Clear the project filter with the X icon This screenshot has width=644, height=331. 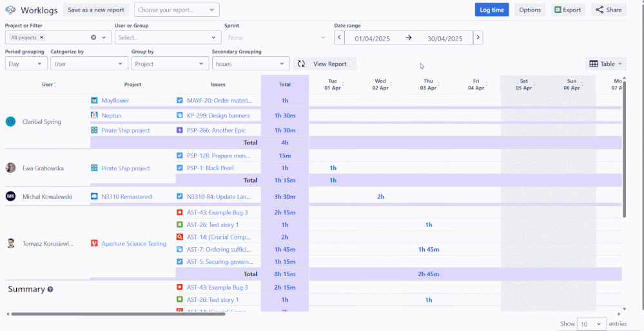(93, 38)
